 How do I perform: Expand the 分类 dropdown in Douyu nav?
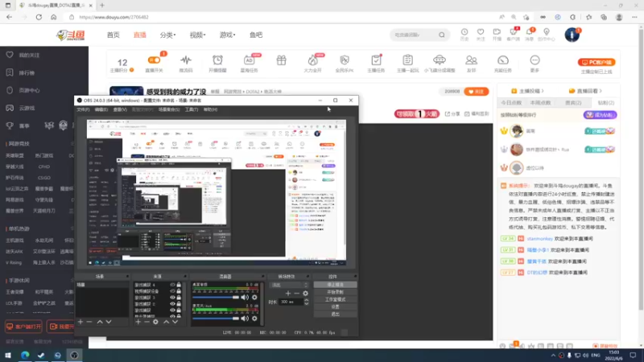[167, 35]
